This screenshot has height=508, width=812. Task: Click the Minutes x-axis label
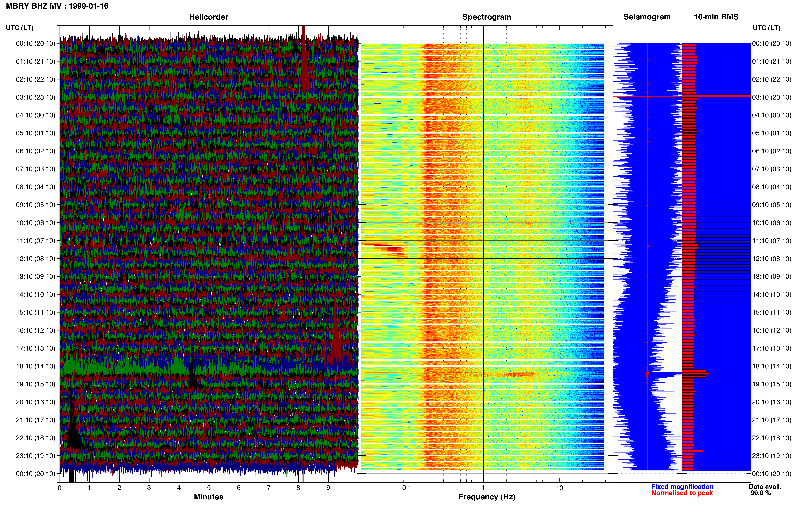pos(209,497)
